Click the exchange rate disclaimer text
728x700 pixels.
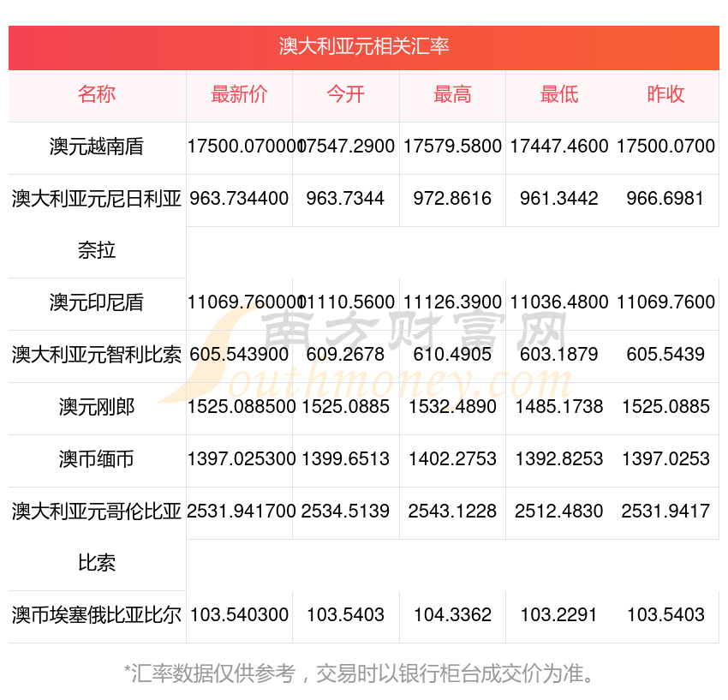[364, 673]
